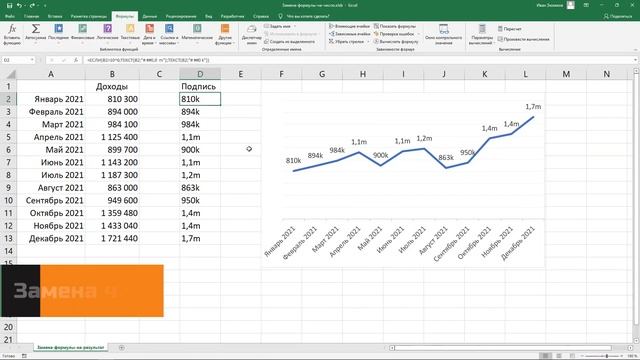Click the Select All corner triangle

11,74
